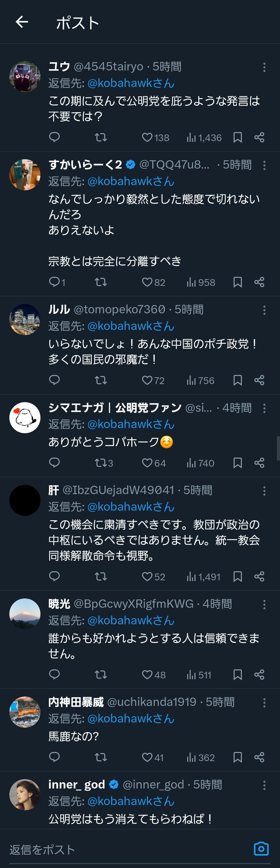The height and width of the screenshot is (868, 280).
Task: Bookmark すかいらーく2's reply
Action: click(237, 282)
